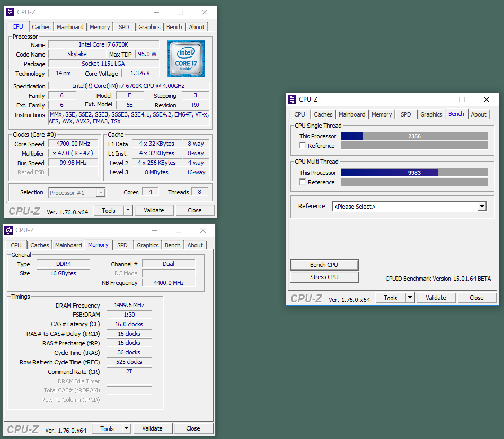
Task: Click Validate button in CPU window
Action: point(154,210)
